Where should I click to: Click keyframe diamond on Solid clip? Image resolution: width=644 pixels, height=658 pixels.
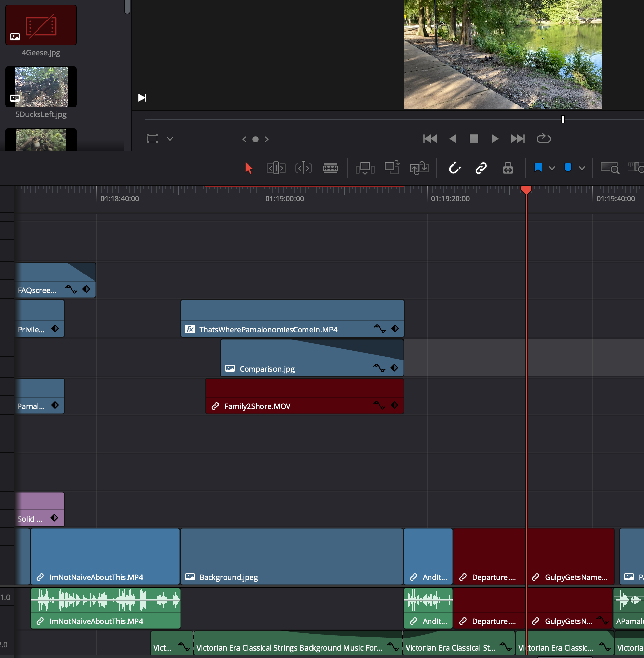[54, 518]
